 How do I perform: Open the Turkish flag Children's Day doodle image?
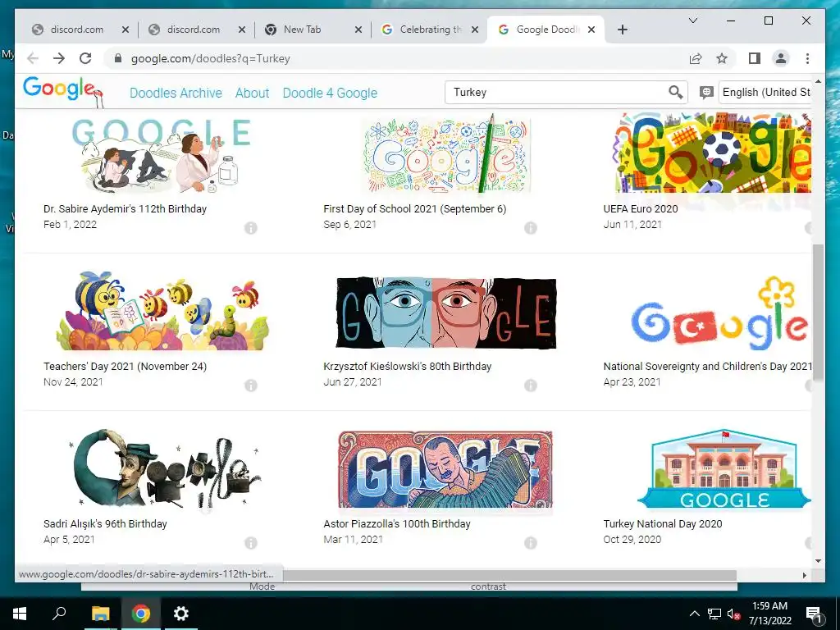tap(720, 313)
